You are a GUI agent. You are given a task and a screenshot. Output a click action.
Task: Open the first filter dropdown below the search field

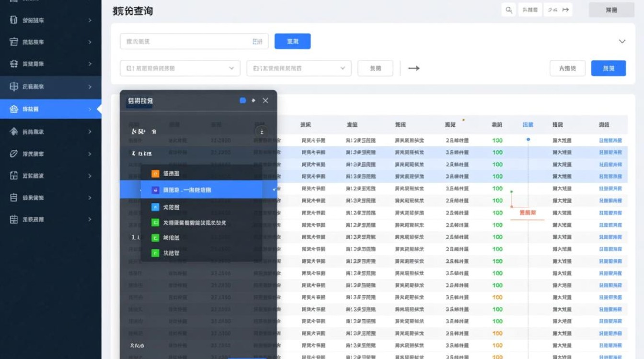[x=180, y=68]
